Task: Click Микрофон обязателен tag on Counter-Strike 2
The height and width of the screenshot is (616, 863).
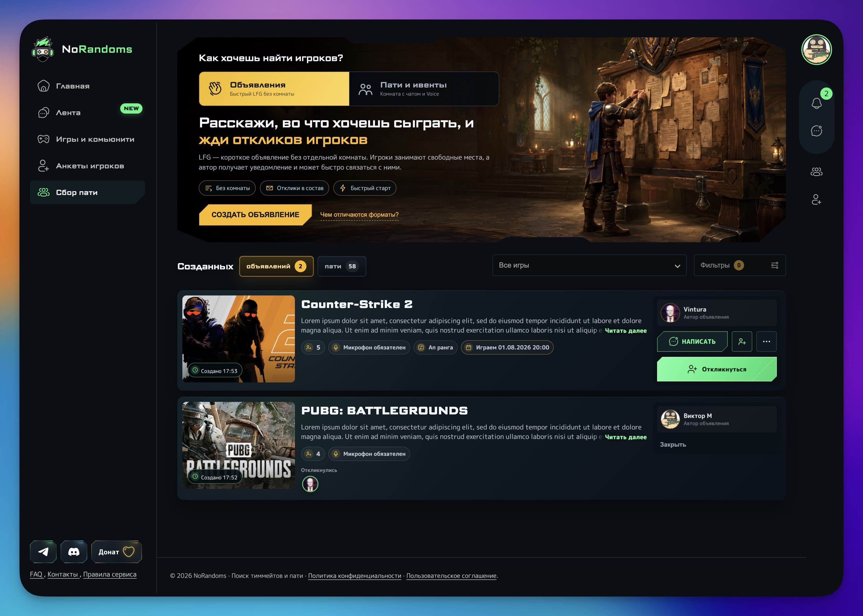Action: click(369, 347)
